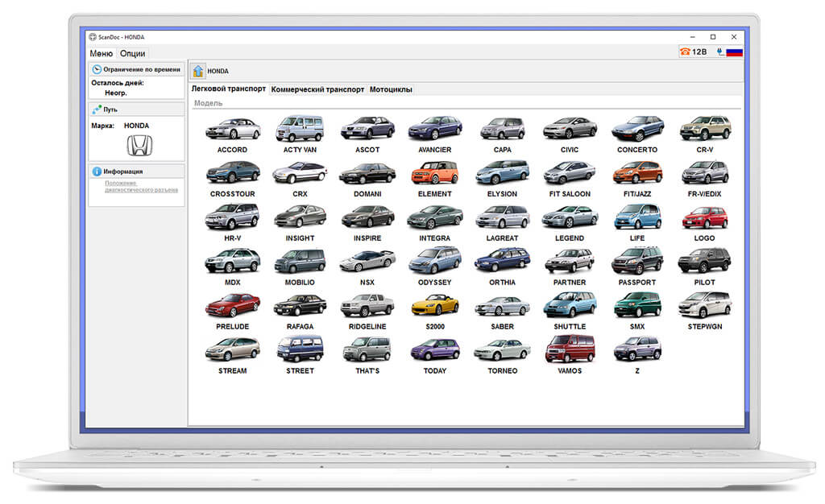The width and height of the screenshot is (825, 504).
Task: Open the Меню menu
Action: [101, 53]
